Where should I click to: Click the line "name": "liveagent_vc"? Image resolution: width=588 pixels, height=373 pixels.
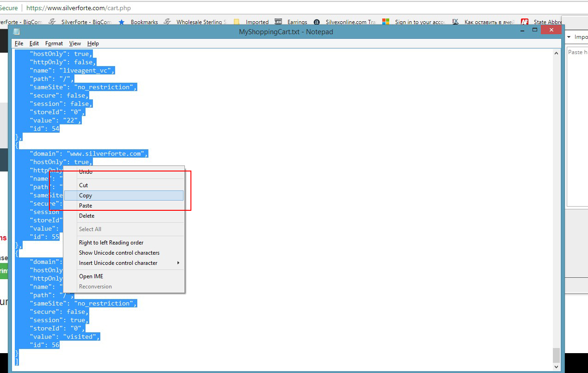[x=72, y=71]
